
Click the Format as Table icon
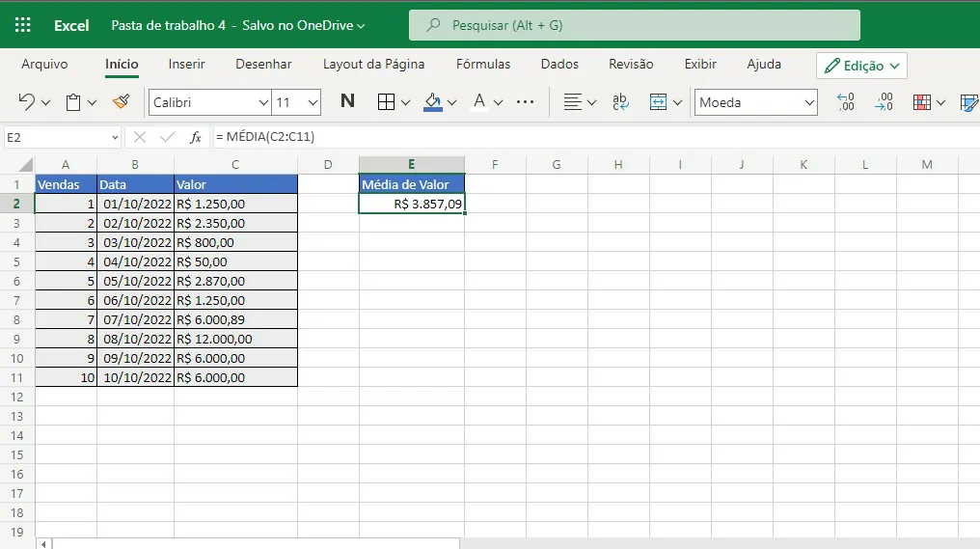coord(969,102)
